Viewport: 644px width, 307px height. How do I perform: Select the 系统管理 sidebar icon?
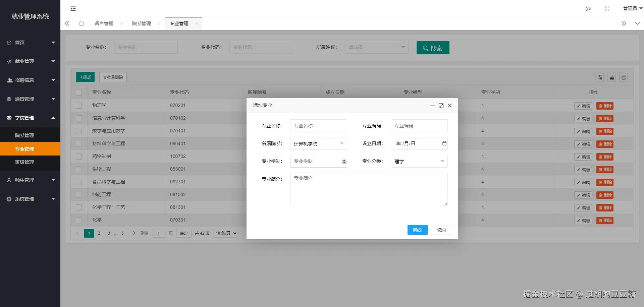coord(9,198)
